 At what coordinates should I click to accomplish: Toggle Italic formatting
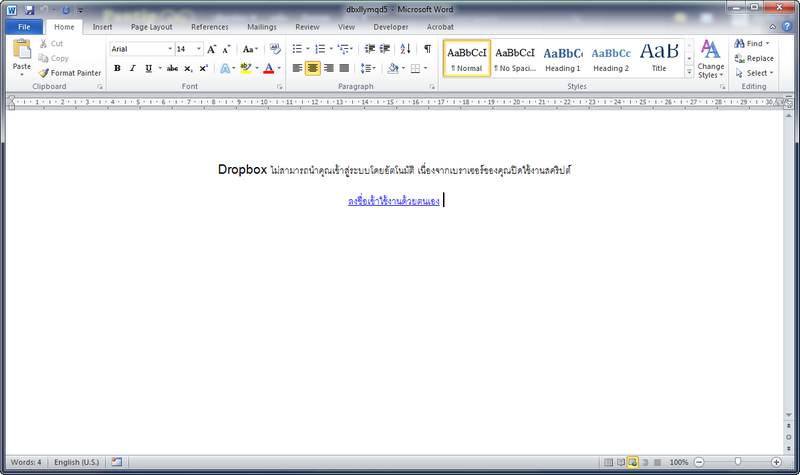pos(133,68)
